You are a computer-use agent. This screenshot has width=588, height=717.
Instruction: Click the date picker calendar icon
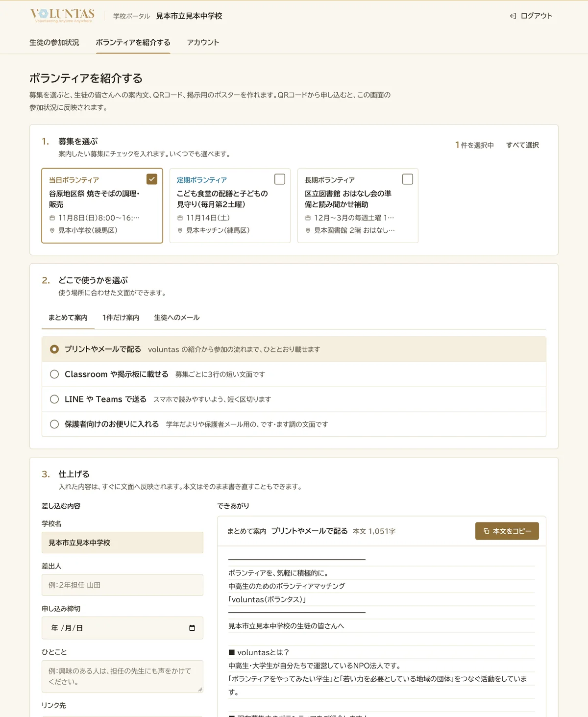(x=192, y=628)
